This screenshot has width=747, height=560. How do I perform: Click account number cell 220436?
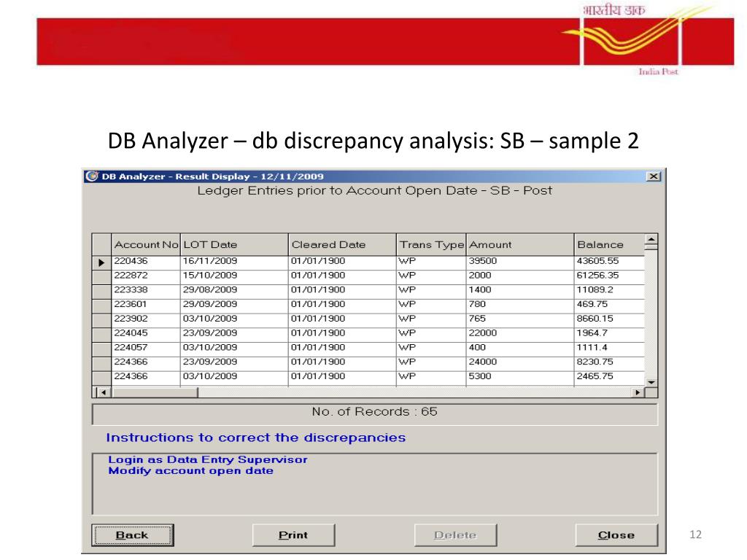[x=146, y=262]
